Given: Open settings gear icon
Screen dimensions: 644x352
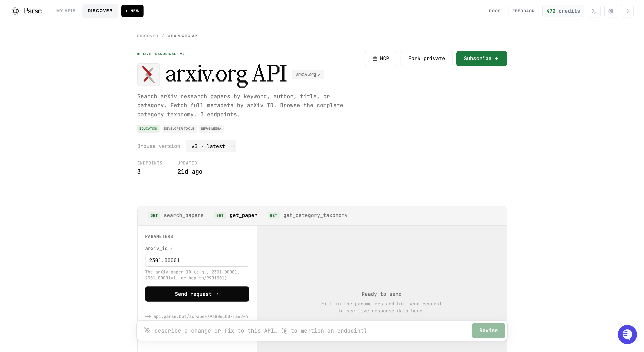Looking at the screenshot, I should tap(611, 11).
